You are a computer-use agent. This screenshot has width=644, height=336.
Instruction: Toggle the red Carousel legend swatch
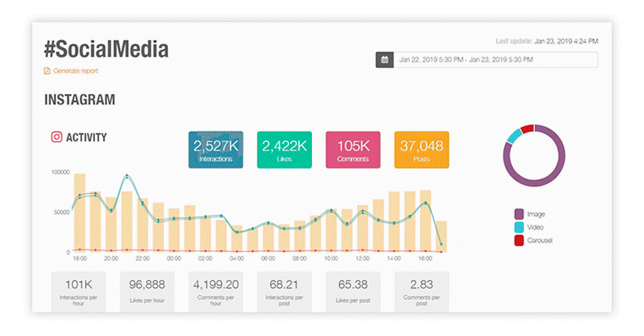coord(519,240)
